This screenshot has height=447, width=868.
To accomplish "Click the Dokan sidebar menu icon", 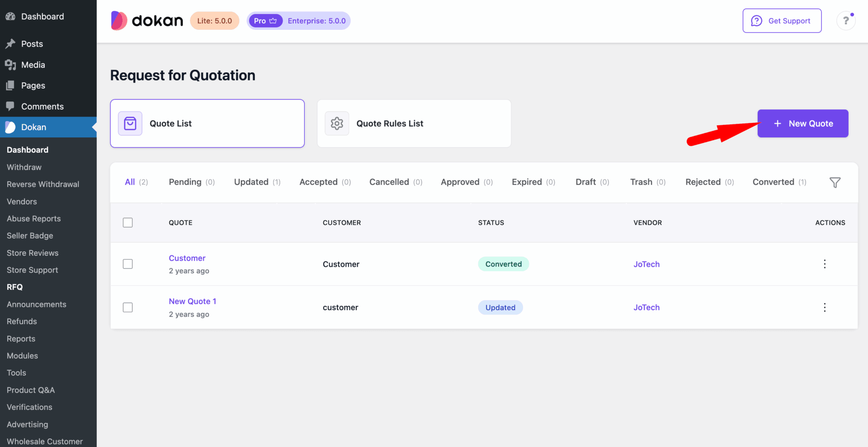I will pos(10,127).
